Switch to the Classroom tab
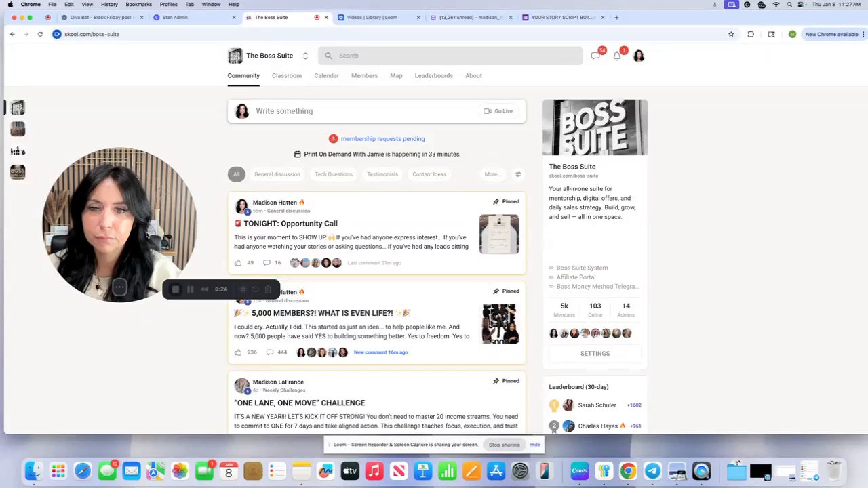This screenshot has height=488, width=868. click(x=287, y=75)
